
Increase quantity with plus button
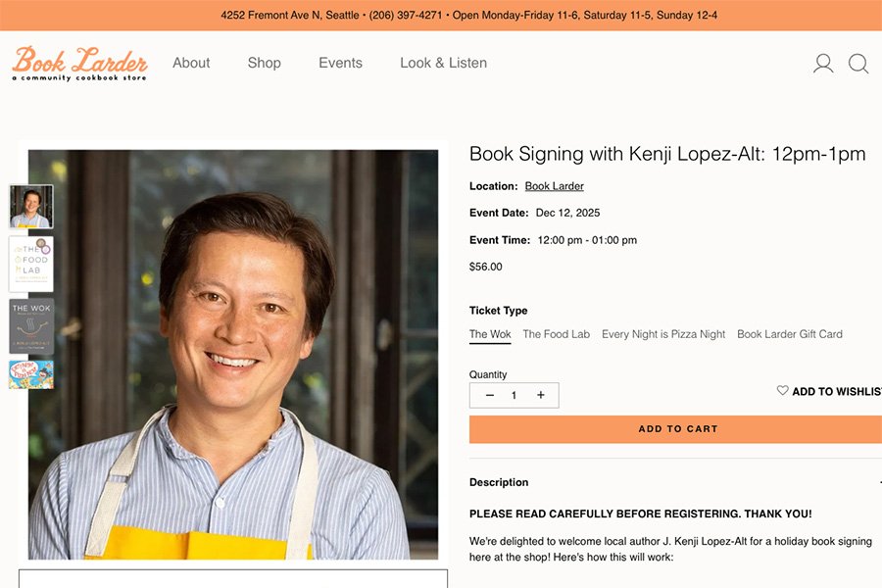click(541, 396)
